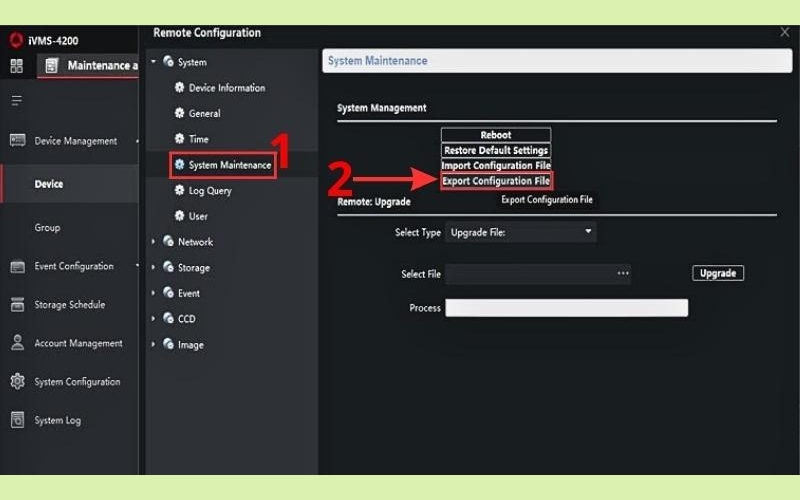Open the System Log icon

tap(17, 421)
